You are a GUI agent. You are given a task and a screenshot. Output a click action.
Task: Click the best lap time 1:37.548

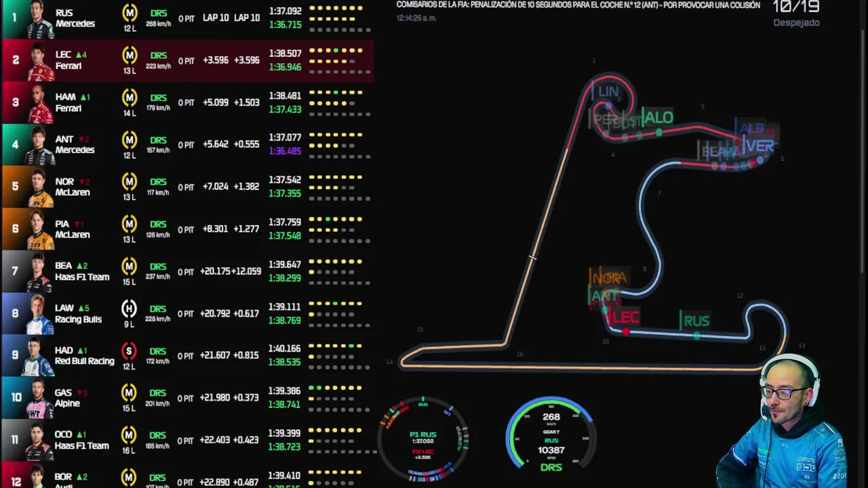click(285, 236)
